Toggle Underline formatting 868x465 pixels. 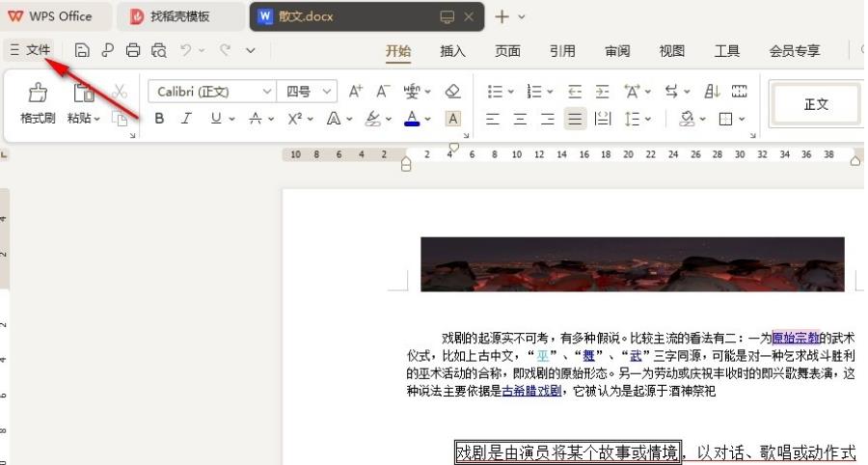tap(216, 119)
